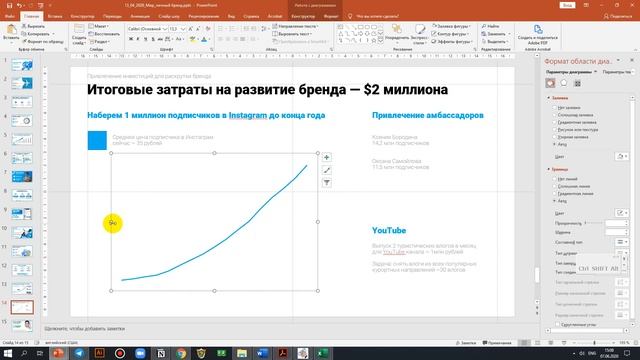Open the font name dropdown (Calibri)
This screenshot has width=640, height=360.
(165, 29)
